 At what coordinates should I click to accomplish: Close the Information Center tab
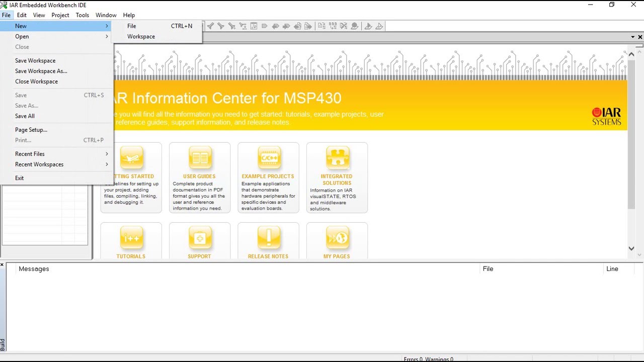[x=640, y=37]
